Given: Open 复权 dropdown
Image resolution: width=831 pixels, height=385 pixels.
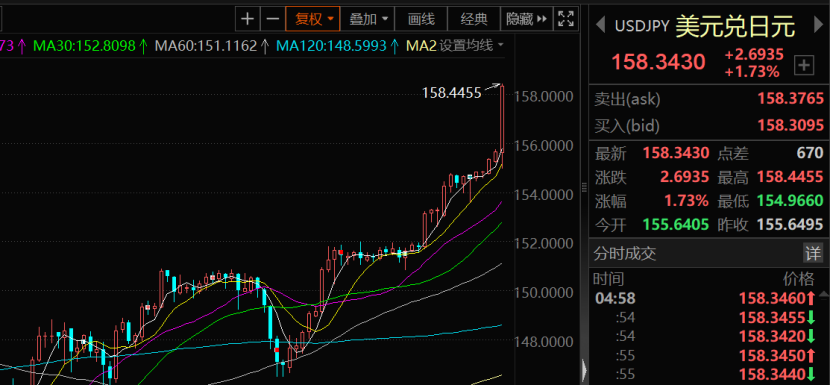Looking at the screenshot, I should coord(313,20).
